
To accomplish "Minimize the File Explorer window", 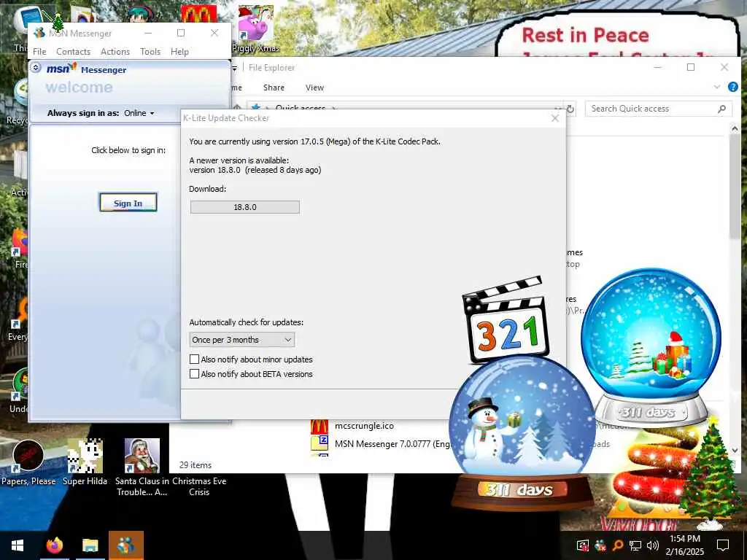I will pos(657,67).
